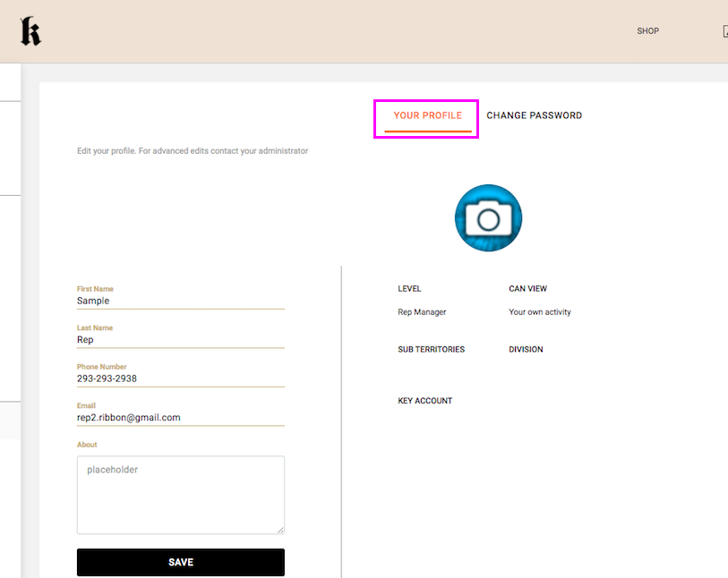The image size is (728, 578).
Task: Click the gothic k logo in the header
Action: [30, 31]
